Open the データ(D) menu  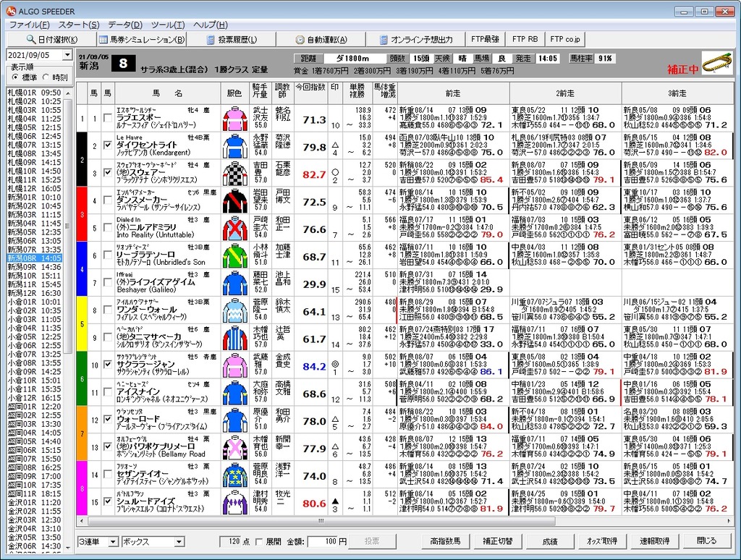pyautogui.click(x=124, y=25)
